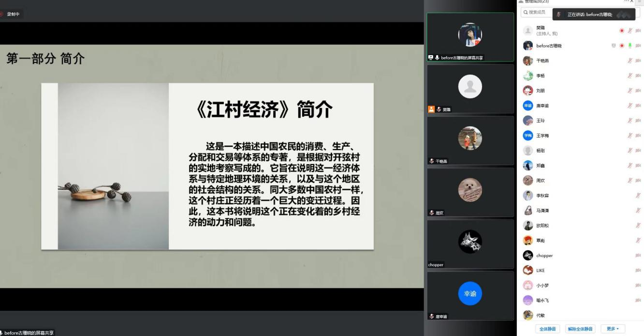The height and width of the screenshot is (336, 644).
Task: Click 欧阳松's avatar in member list
Action: click(x=528, y=226)
